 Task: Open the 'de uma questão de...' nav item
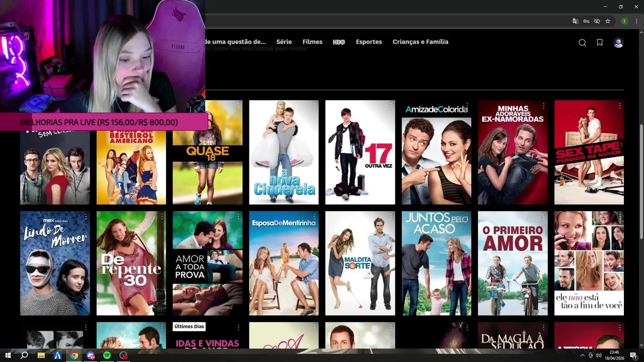tap(235, 42)
